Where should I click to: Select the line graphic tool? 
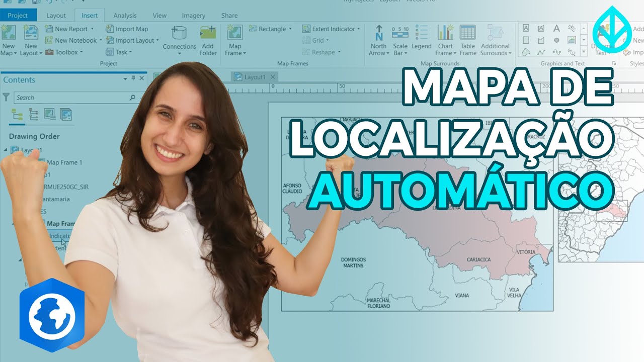[x=541, y=51]
